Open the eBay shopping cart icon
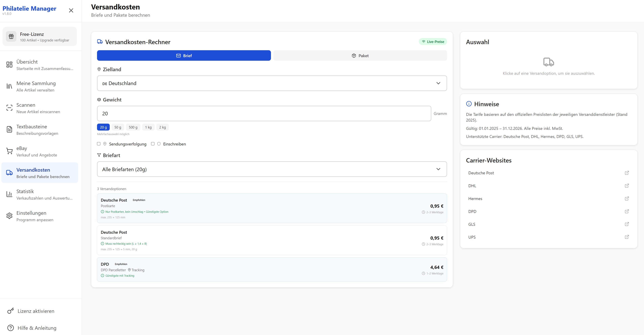The width and height of the screenshot is (644, 335). (9, 151)
